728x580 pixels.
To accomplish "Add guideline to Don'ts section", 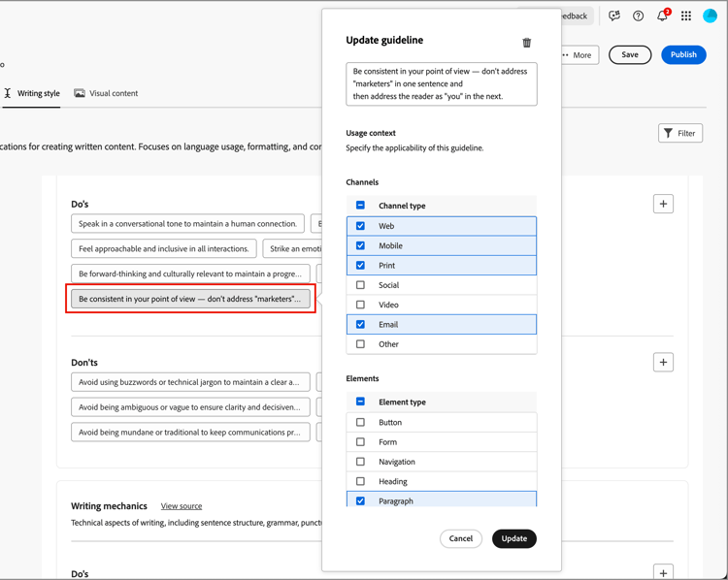I will point(663,362).
